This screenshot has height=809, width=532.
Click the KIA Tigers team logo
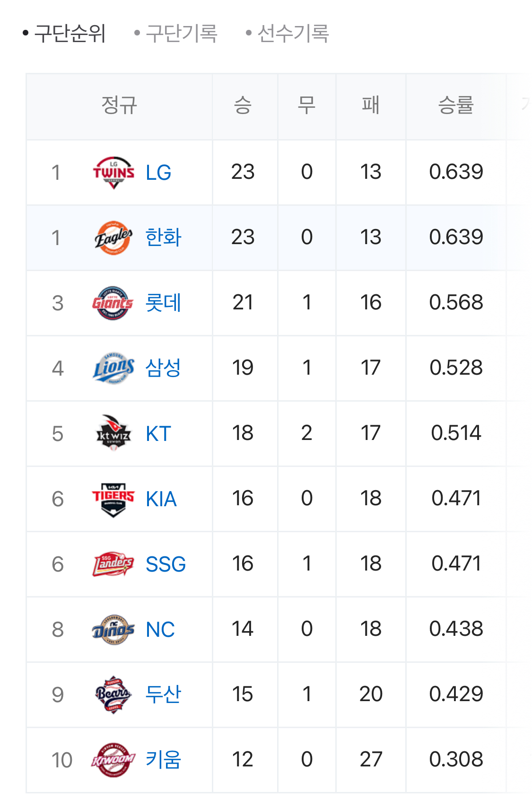113,499
